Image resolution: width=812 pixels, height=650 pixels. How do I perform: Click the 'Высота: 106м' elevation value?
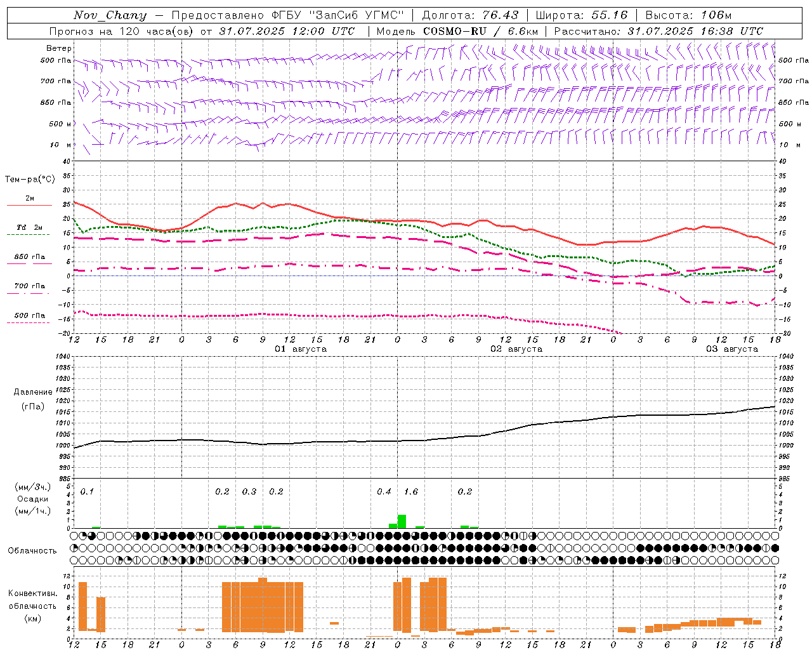tap(688, 15)
